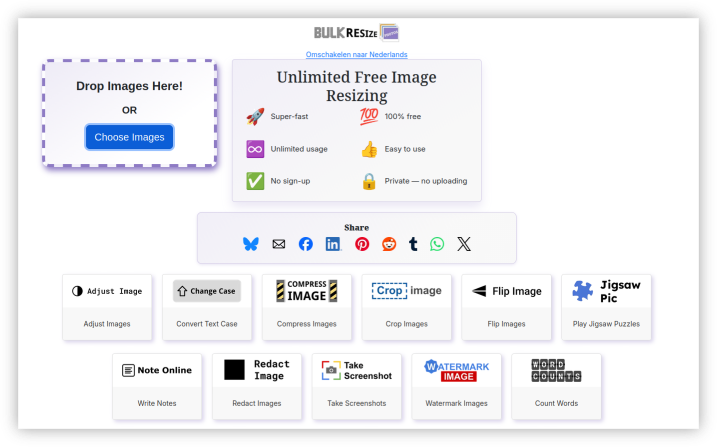Click the 'OR' text in the drop zone

pyautogui.click(x=129, y=110)
